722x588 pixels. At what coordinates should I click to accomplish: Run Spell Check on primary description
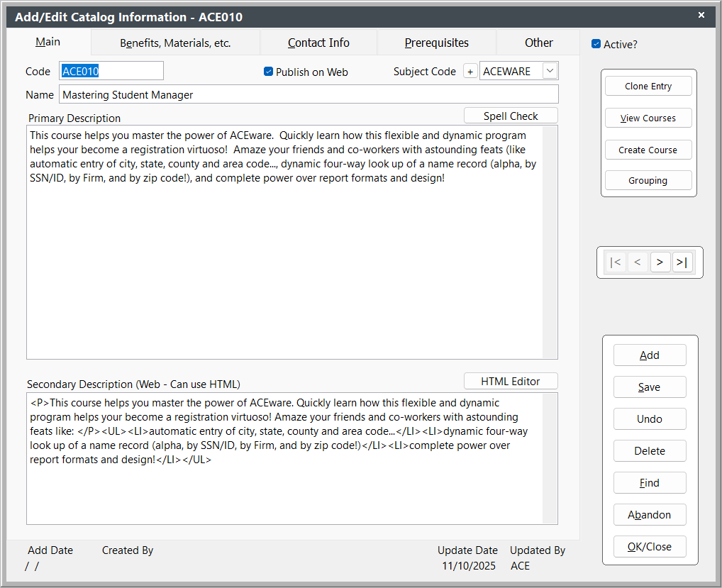click(x=511, y=116)
